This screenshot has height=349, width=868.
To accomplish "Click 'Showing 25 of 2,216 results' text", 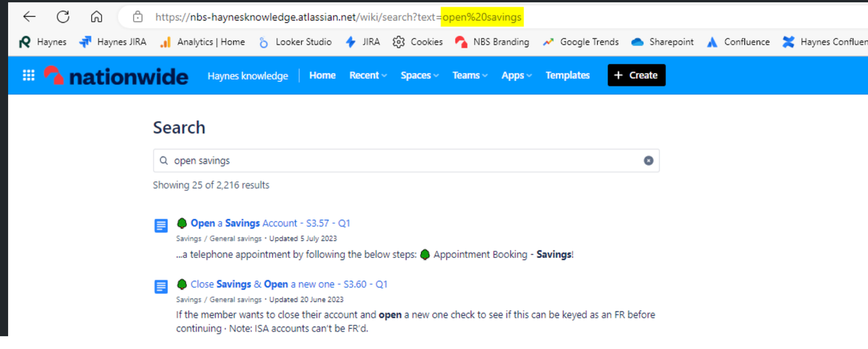I will pos(211,185).
